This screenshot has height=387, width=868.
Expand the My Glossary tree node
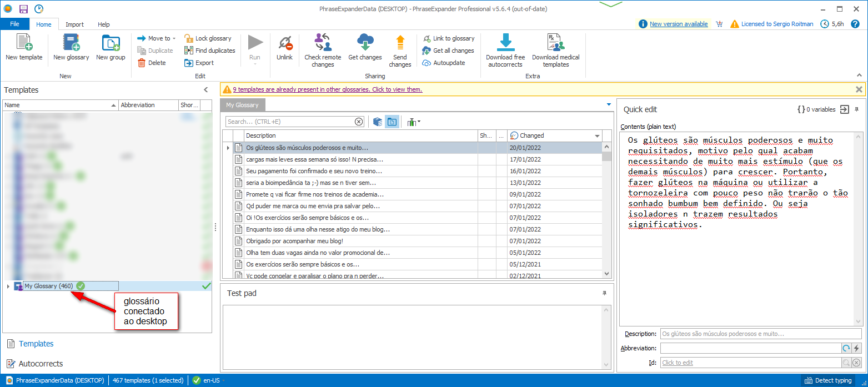point(8,287)
